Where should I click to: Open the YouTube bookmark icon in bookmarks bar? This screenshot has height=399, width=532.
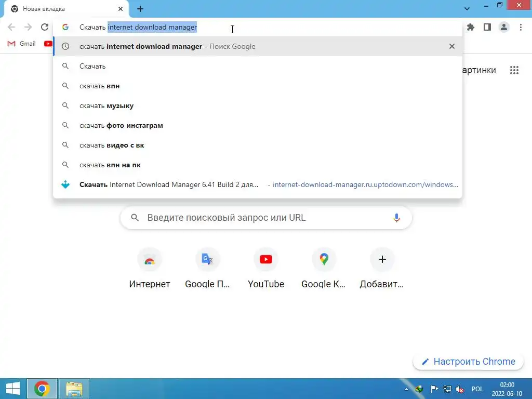click(48, 44)
